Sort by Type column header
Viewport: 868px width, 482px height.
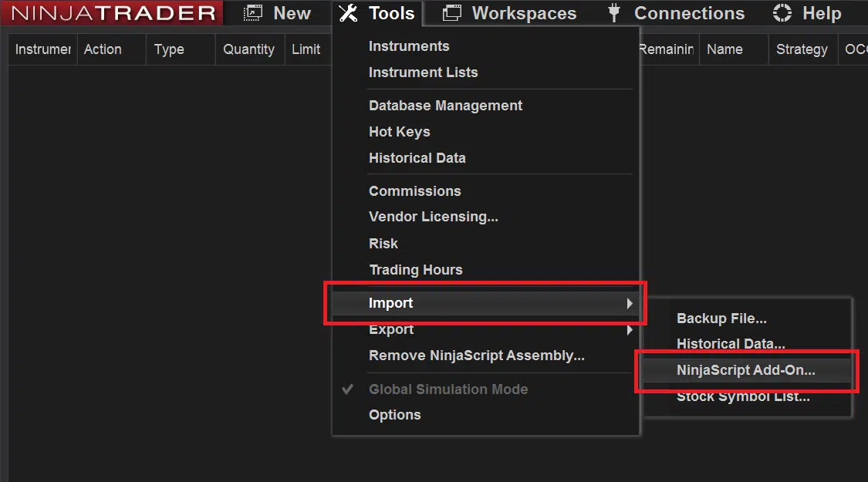181,49
